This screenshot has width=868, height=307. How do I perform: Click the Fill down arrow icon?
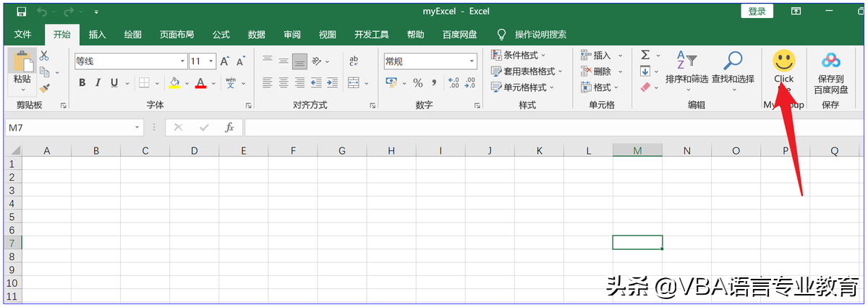point(645,72)
